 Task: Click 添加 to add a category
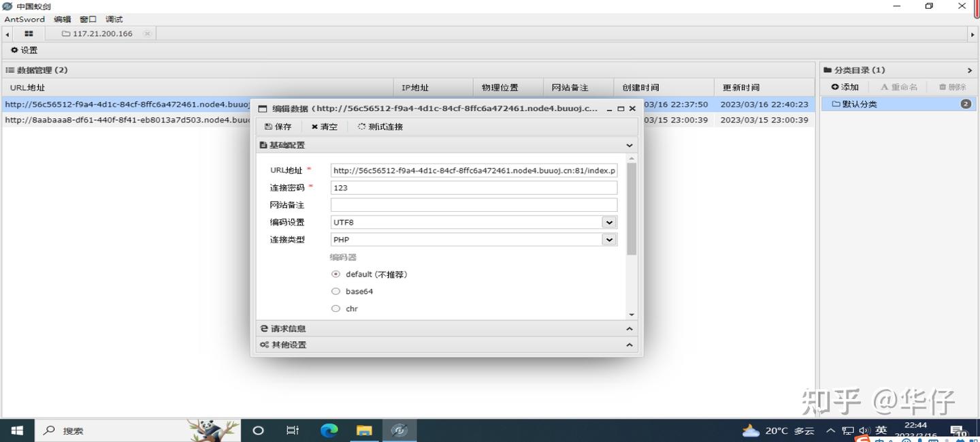coord(845,87)
